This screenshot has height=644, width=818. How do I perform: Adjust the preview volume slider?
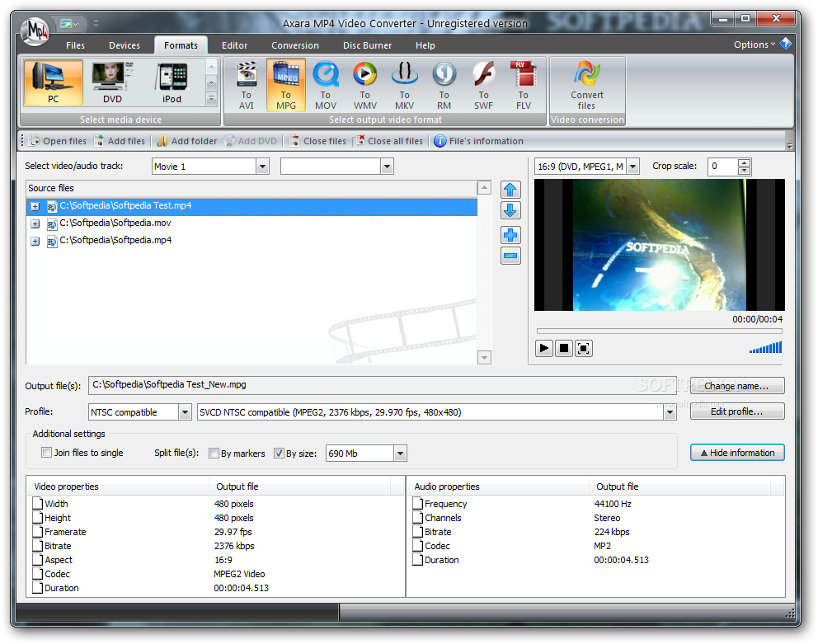(765, 347)
